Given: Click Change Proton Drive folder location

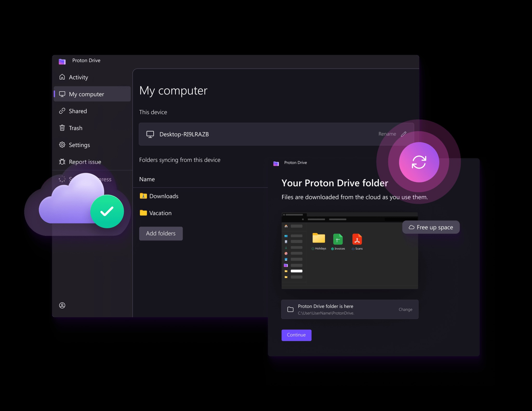Looking at the screenshot, I should pos(405,309).
